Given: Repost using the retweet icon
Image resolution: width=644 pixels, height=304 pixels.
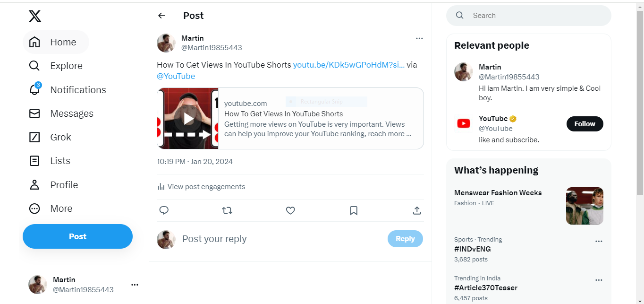Looking at the screenshot, I should coord(227,210).
